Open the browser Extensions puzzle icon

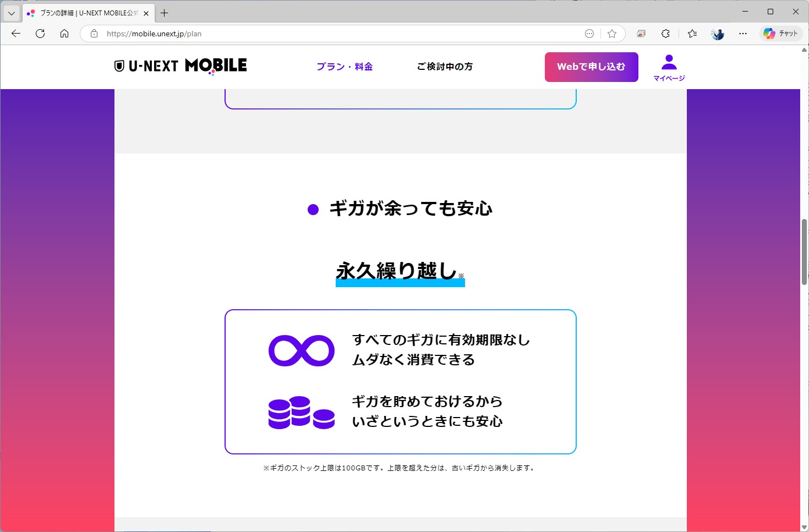665,34
